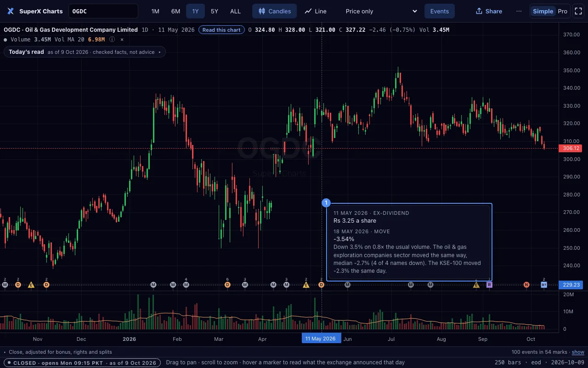Open the Price only dropdown
Image resolution: width=588 pixels, height=368 pixels.
point(381,11)
